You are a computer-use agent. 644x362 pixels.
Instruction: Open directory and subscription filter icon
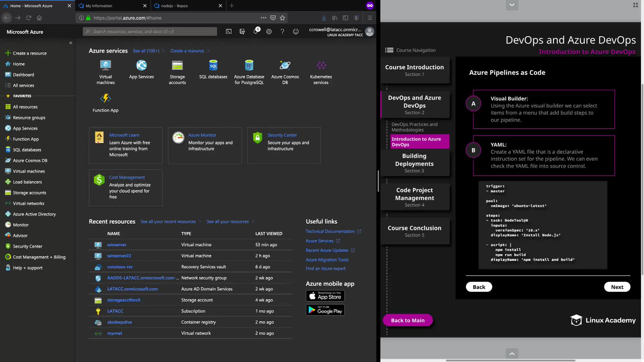click(x=242, y=32)
